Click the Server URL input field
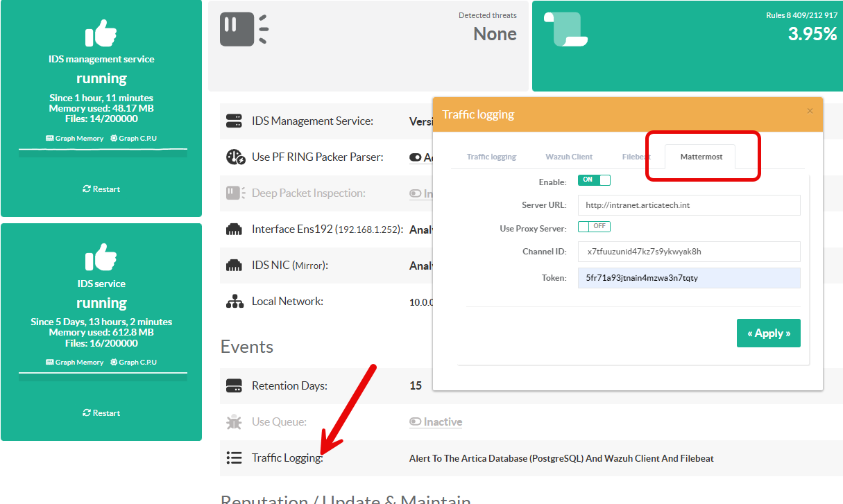 pyautogui.click(x=688, y=205)
